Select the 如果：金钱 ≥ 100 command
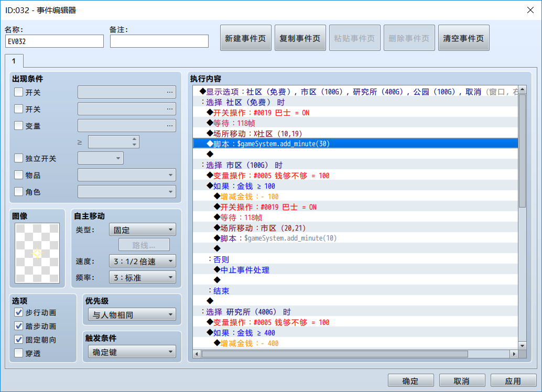Screen dimensions: 542x392 355,186
